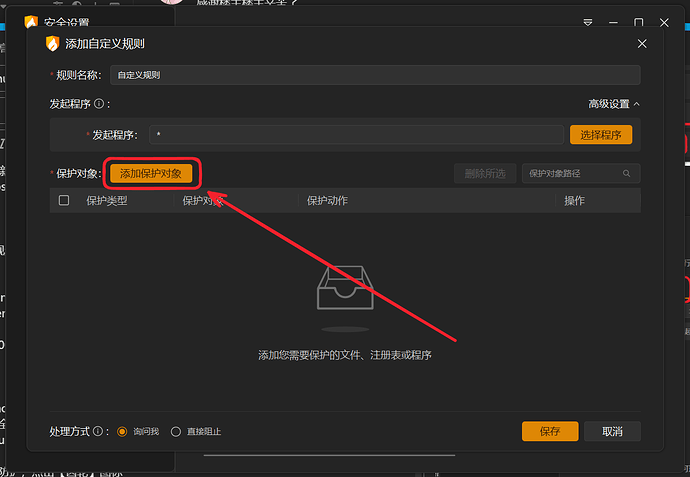
Task: Choose the 直接阻止 radio option
Action: (x=176, y=432)
